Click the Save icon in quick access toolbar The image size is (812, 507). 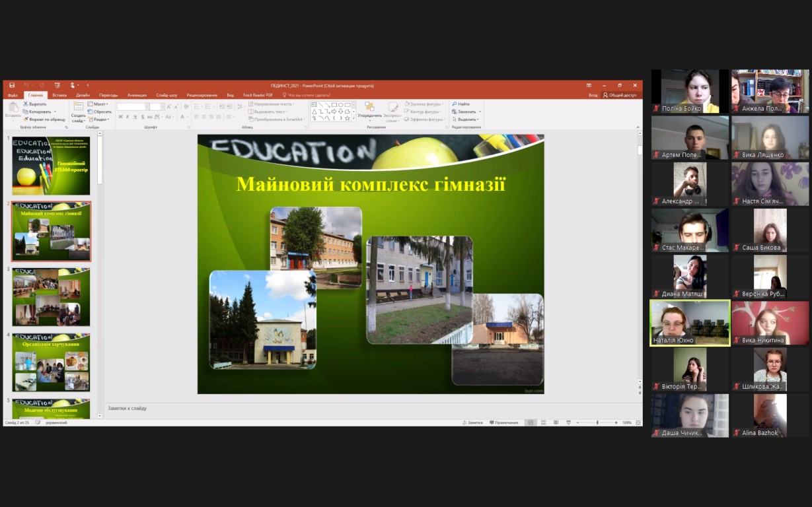(12, 85)
